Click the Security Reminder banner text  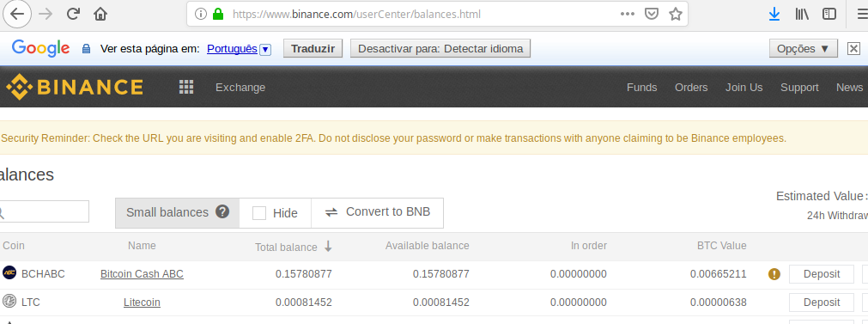[393, 138]
